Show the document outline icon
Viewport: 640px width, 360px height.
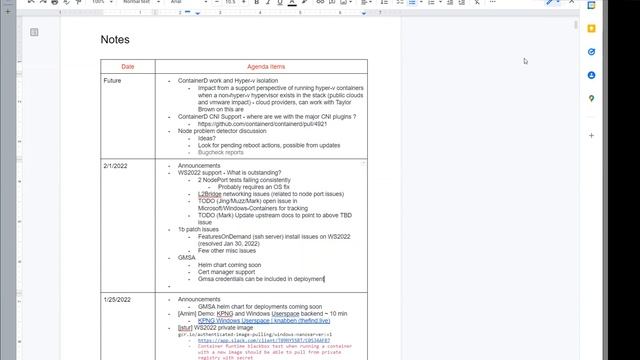(34, 32)
